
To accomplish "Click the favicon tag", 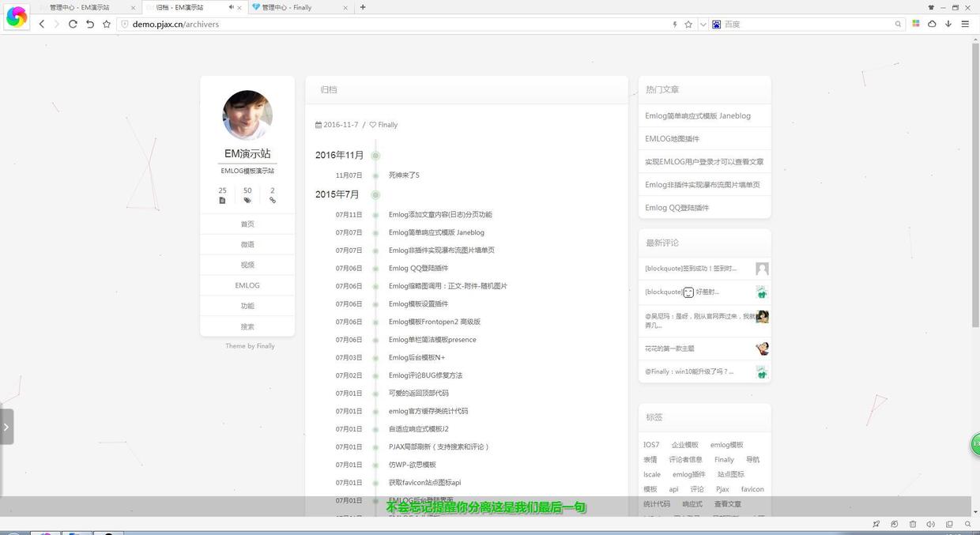I will (x=752, y=489).
